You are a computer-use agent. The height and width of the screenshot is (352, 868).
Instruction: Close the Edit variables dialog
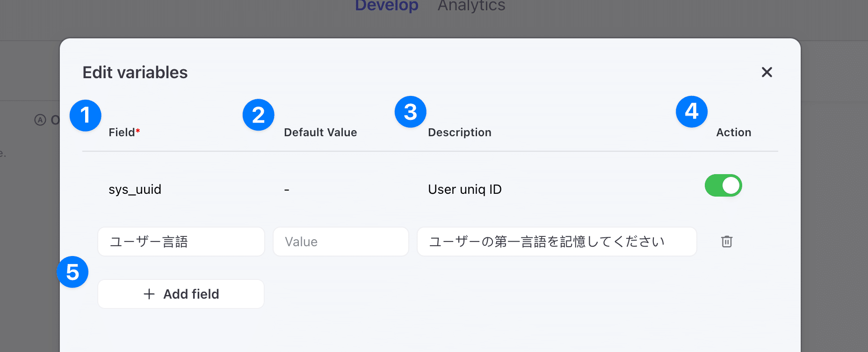coord(767,72)
